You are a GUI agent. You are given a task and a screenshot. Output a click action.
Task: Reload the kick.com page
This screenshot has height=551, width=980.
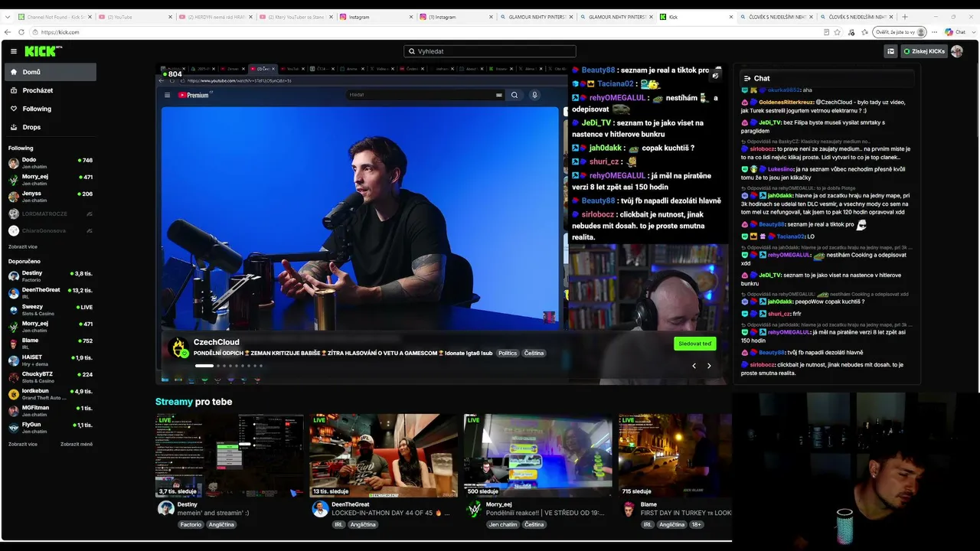pyautogui.click(x=21, y=32)
